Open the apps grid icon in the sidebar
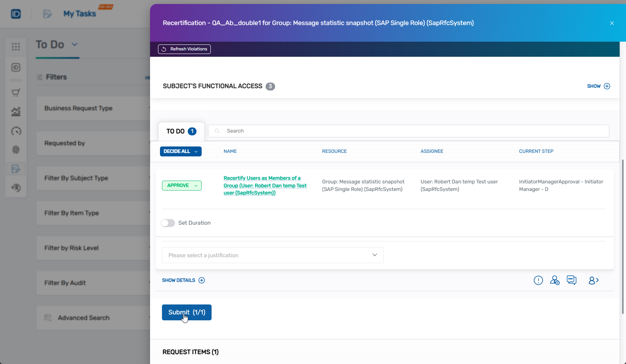The image size is (626, 364). pos(16,47)
